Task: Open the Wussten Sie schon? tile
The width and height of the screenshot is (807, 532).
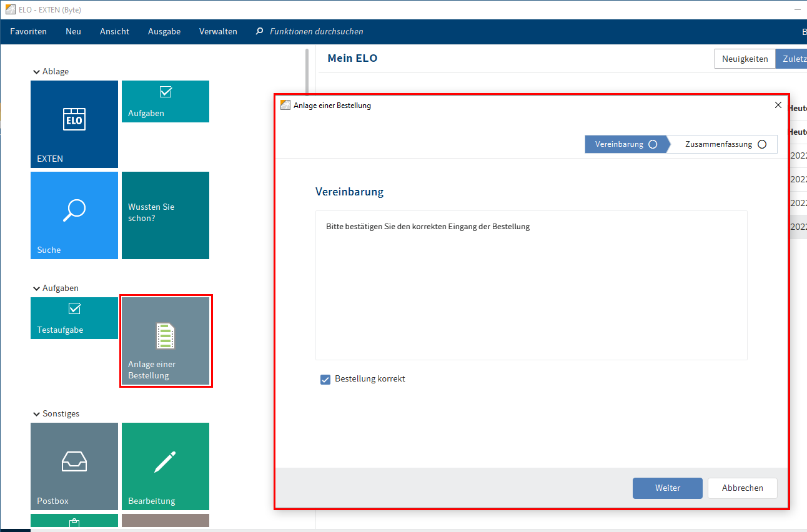Action: [166, 215]
